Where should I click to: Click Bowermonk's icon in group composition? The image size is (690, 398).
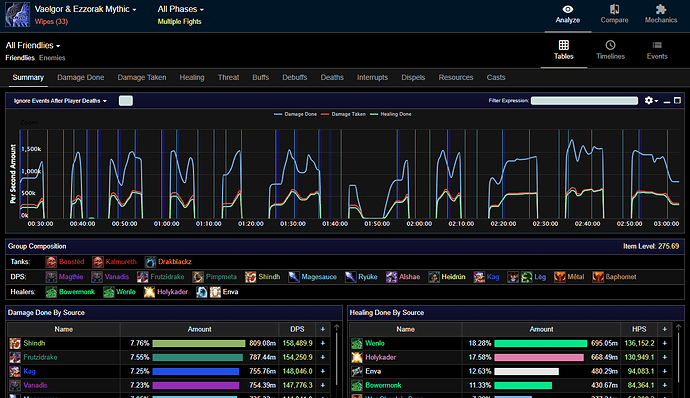pyautogui.click(x=51, y=292)
